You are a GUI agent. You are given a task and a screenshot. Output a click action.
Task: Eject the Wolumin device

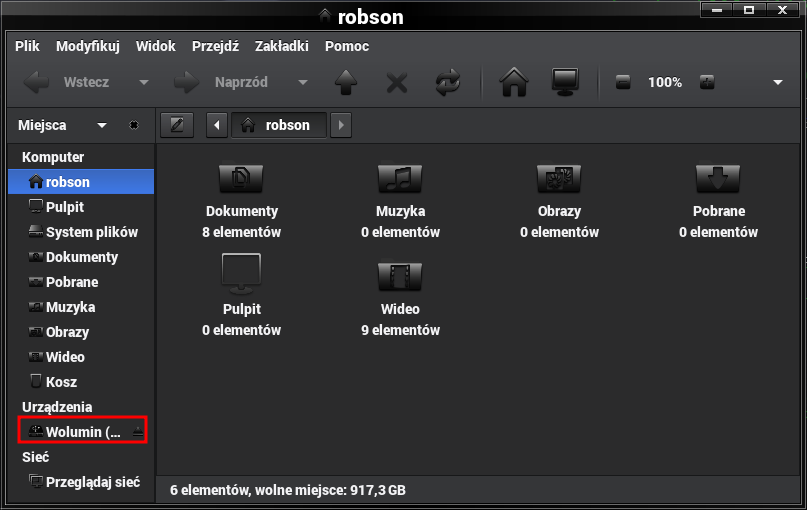tap(138, 432)
